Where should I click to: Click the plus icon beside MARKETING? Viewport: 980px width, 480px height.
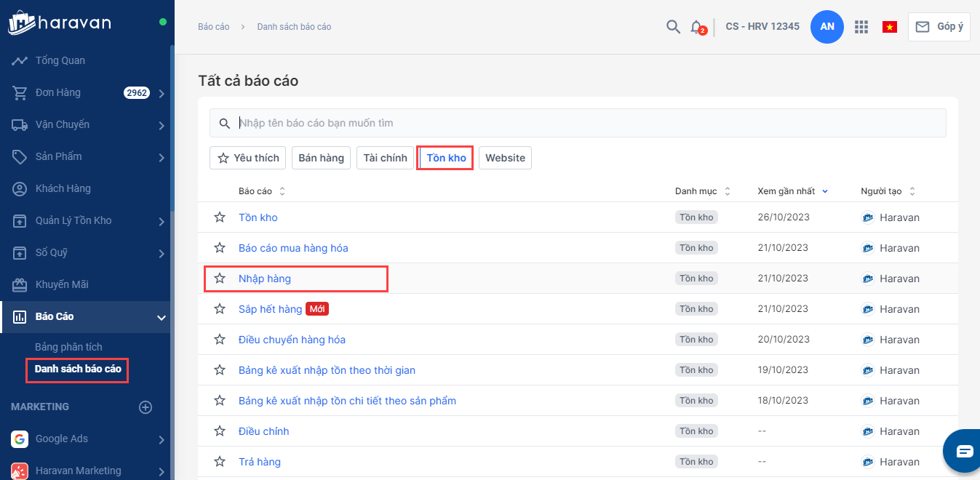[x=146, y=407]
